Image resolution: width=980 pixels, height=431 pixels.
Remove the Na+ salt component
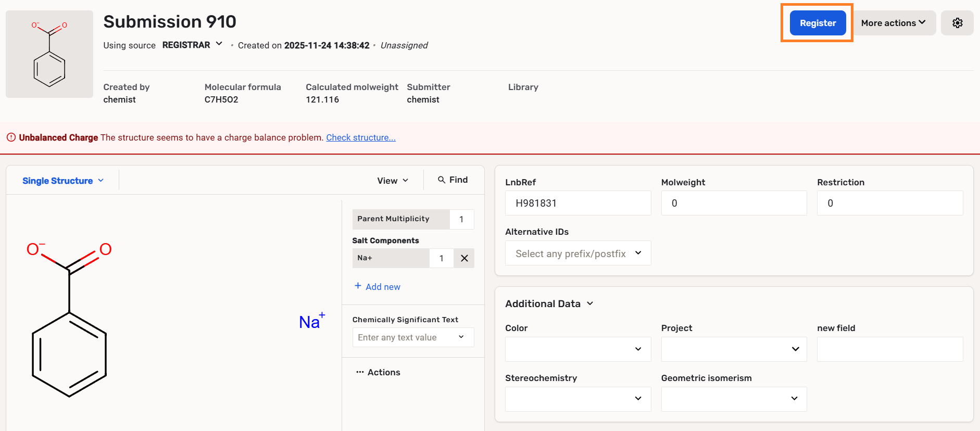[464, 258]
